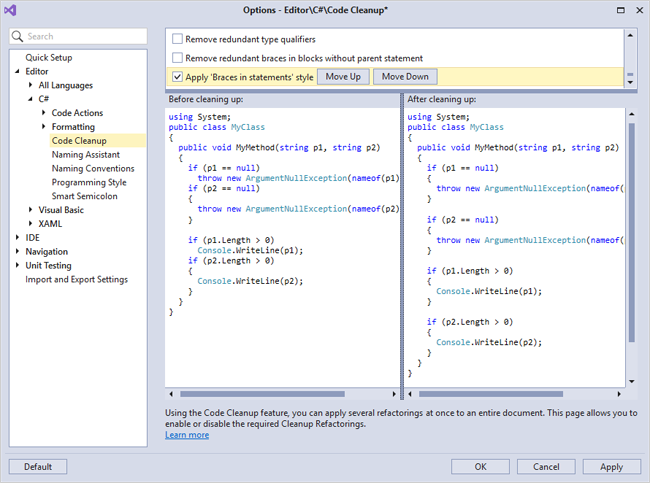Click right scroll arrow under After code pane
The height and width of the screenshot is (483, 650).
click(619, 394)
